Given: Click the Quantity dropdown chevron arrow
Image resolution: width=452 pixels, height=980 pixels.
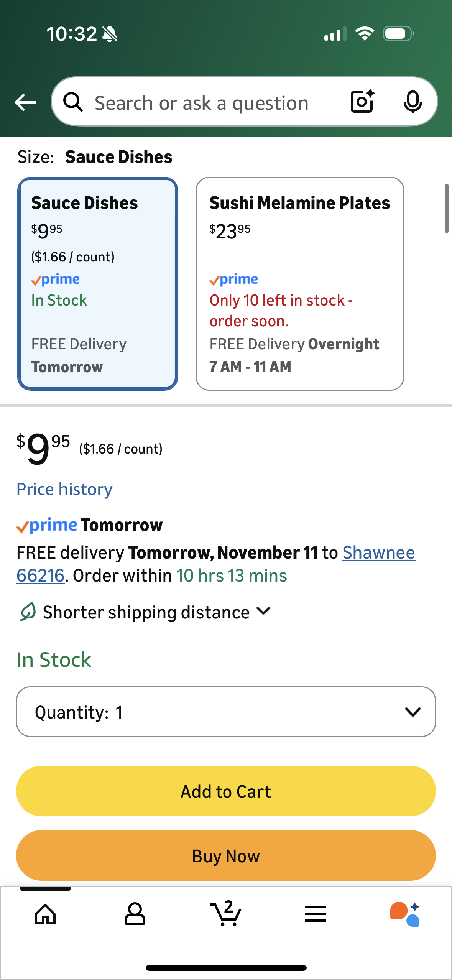Looking at the screenshot, I should pos(413,712).
